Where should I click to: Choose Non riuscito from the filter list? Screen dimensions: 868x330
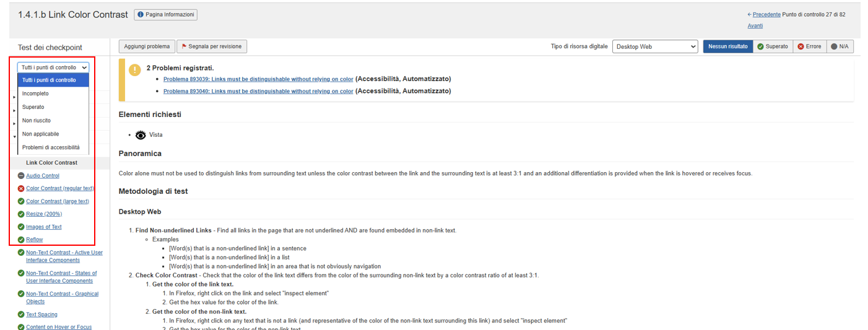(37, 121)
